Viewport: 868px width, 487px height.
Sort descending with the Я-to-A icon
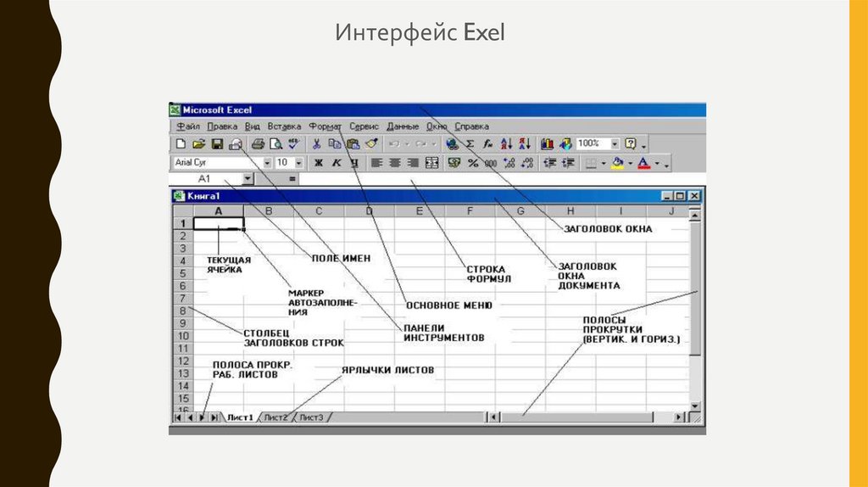click(525, 144)
